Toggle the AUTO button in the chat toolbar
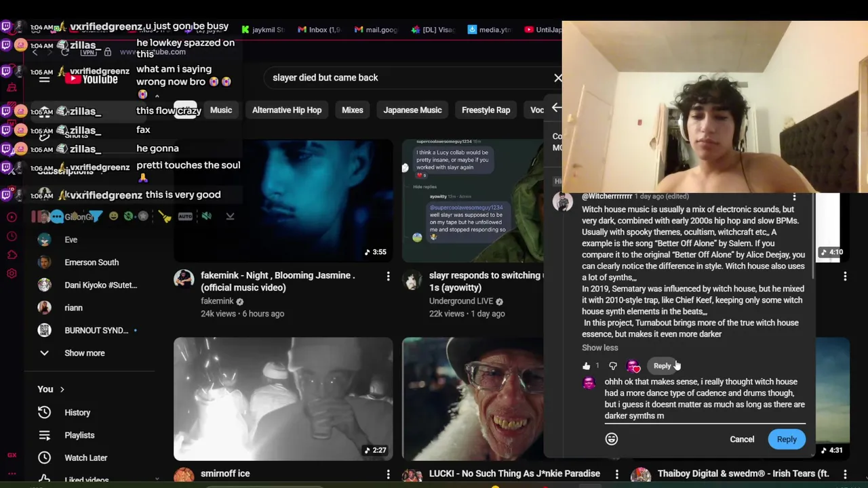The height and width of the screenshot is (488, 868). click(x=185, y=216)
